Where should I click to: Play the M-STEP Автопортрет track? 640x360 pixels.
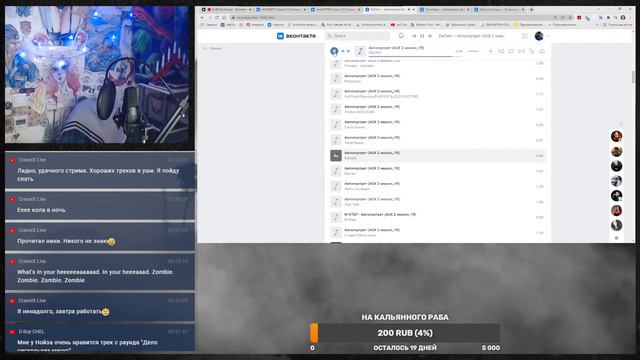coord(438,217)
